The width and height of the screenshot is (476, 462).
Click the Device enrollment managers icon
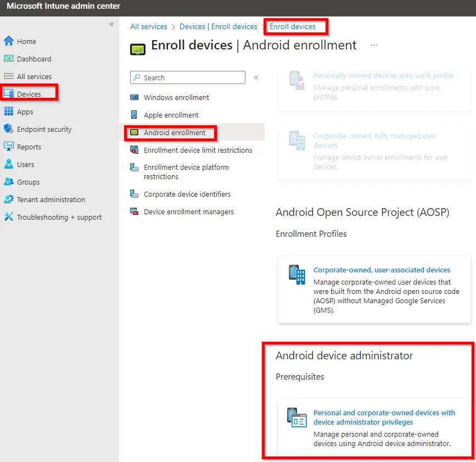[x=134, y=211]
